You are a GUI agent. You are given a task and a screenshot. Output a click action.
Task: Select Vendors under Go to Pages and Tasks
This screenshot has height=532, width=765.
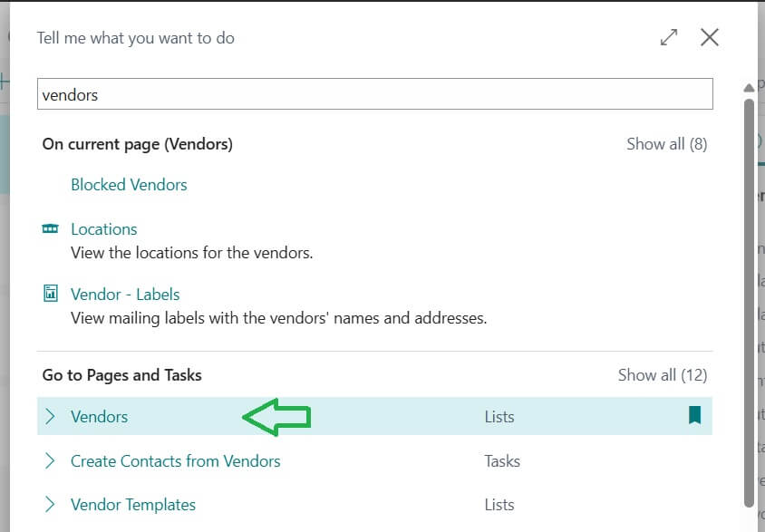coord(100,416)
